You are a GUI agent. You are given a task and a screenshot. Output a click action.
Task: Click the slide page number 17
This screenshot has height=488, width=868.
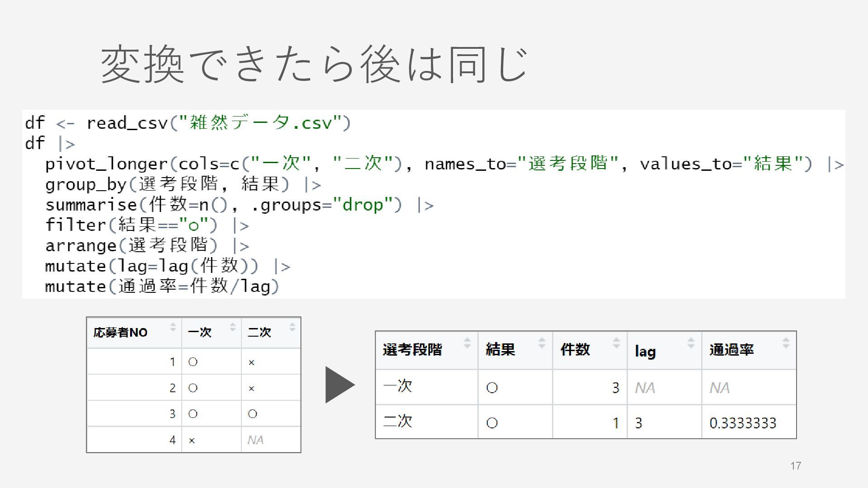tap(796, 466)
